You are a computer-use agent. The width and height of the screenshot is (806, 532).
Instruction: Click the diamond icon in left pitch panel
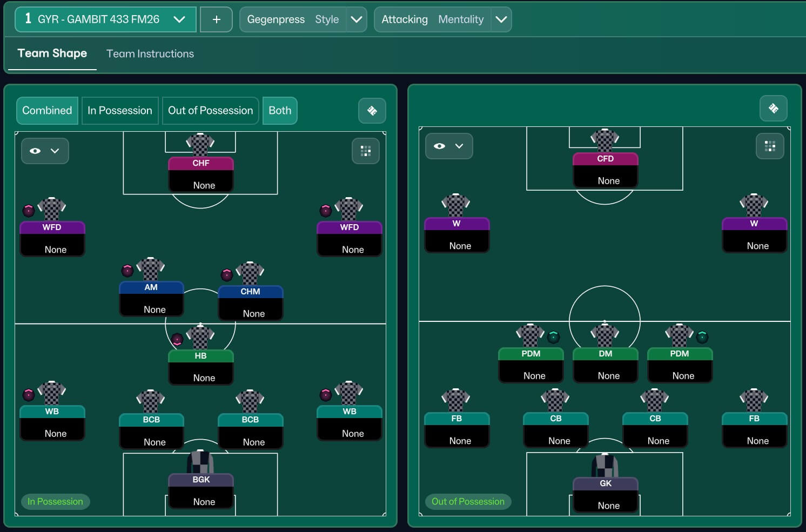pos(372,111)
